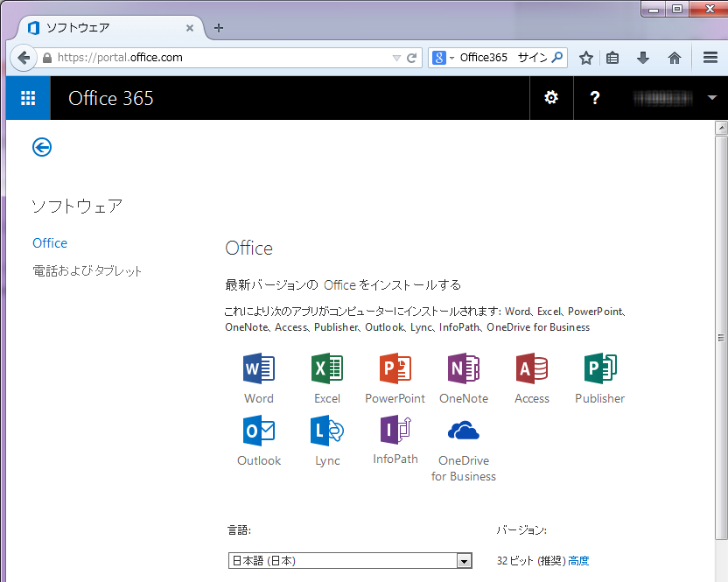Screen dimensions: 728x582
Task: Bookmark this page with the star icon
Action: tap(586, 58)
